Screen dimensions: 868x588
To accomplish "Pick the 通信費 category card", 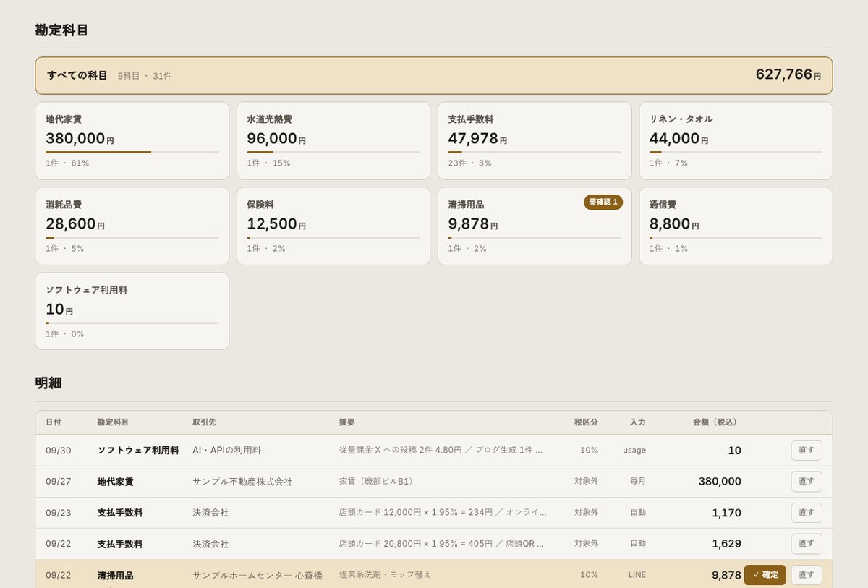I will [x=736, y=226].
